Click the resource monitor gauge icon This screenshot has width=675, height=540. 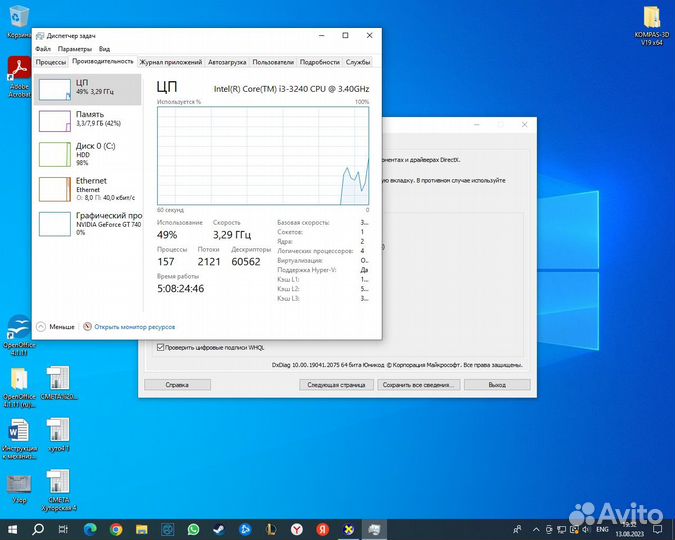click(x=87, y=326)
